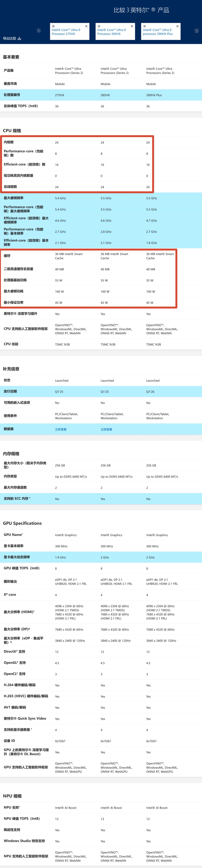The width and height of the screenshot is (202, 868).
Task: Click the GPU Name row label
Action: [x=13, y=535]
